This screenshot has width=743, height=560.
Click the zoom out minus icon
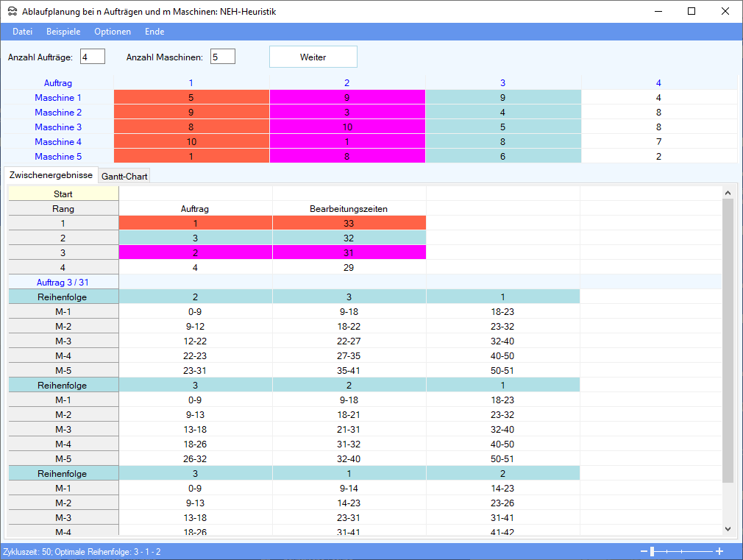644,551
